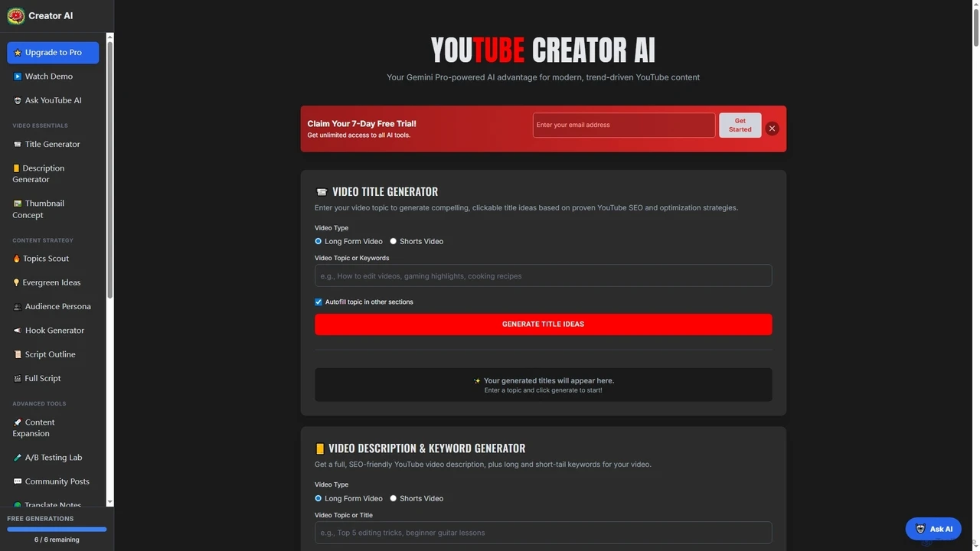Dismiss the free trial banner
The width and height of the screenshot is (980, 551).
pyautogui.click(x=772, y=129)
